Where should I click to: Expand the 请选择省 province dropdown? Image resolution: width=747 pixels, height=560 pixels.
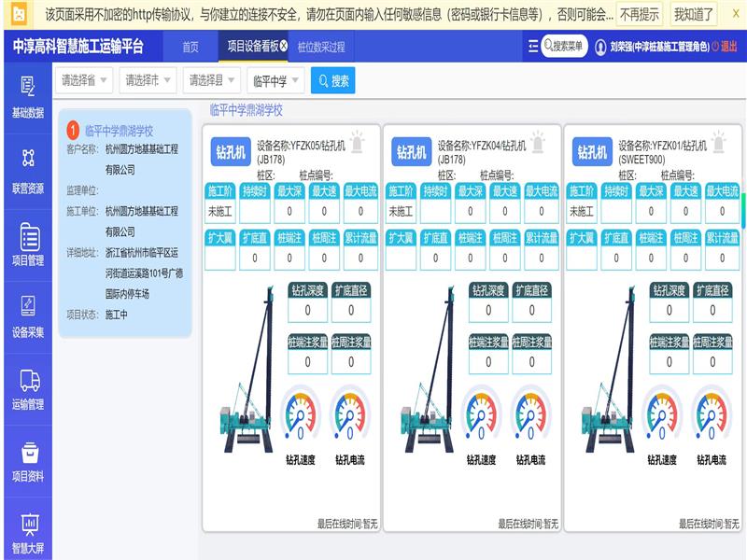tap(85, 81)
